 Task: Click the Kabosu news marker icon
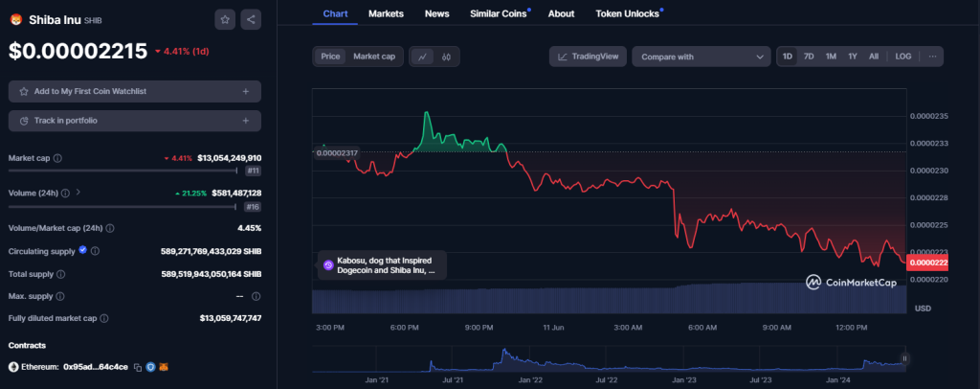point(328,265)
